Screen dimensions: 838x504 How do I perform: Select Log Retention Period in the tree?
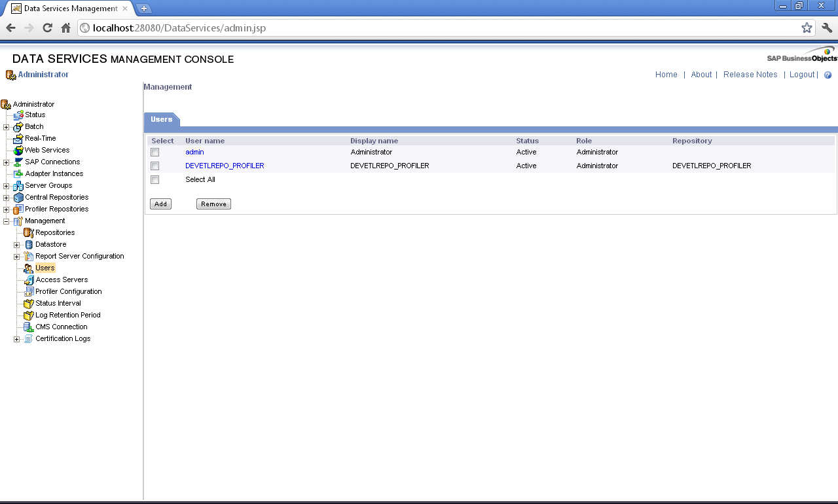pyautogui.click(x=68, y=315)
